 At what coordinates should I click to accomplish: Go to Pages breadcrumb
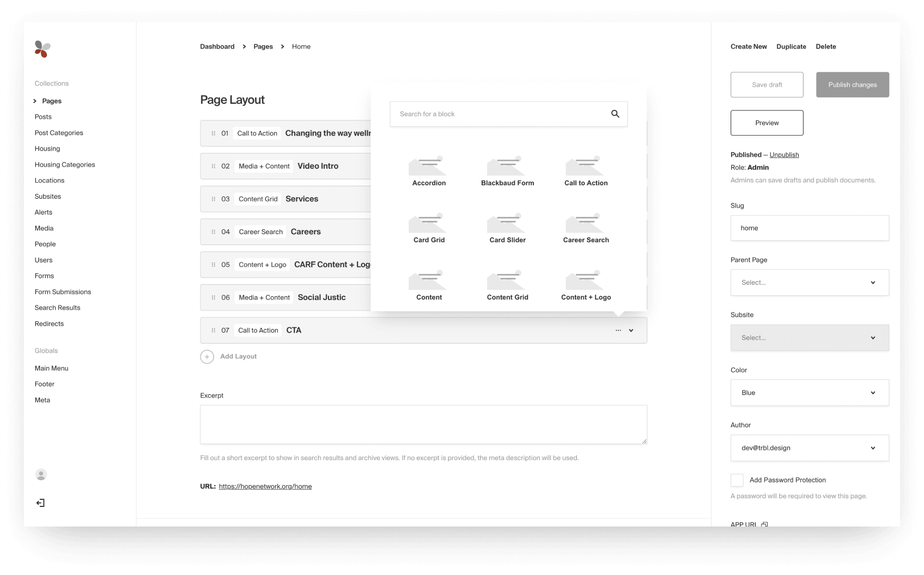[263, 46]
